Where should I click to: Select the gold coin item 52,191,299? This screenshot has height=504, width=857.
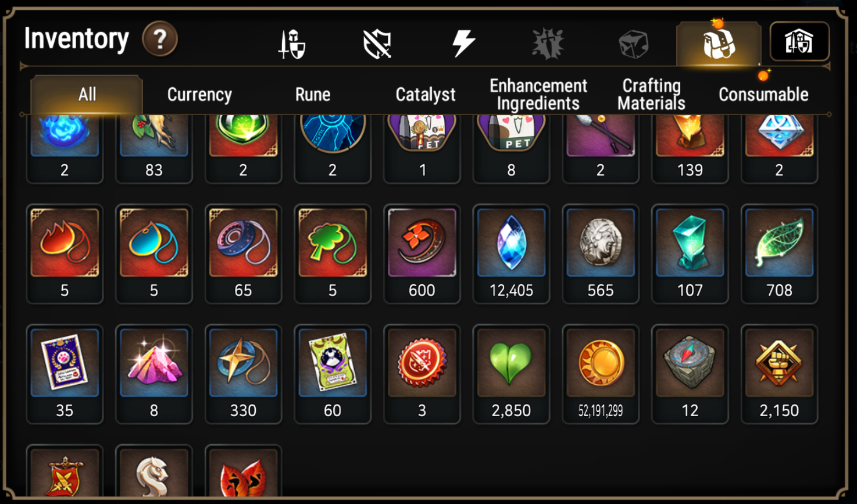[601, 374]
